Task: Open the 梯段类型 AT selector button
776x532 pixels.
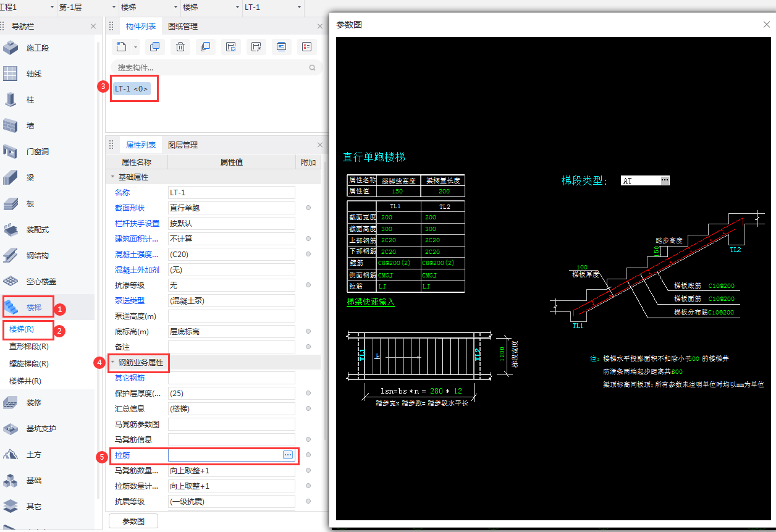Action: pos(665,180)
